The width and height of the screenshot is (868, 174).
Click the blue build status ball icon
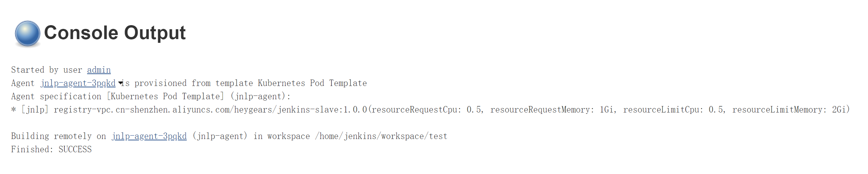[27, 33]
